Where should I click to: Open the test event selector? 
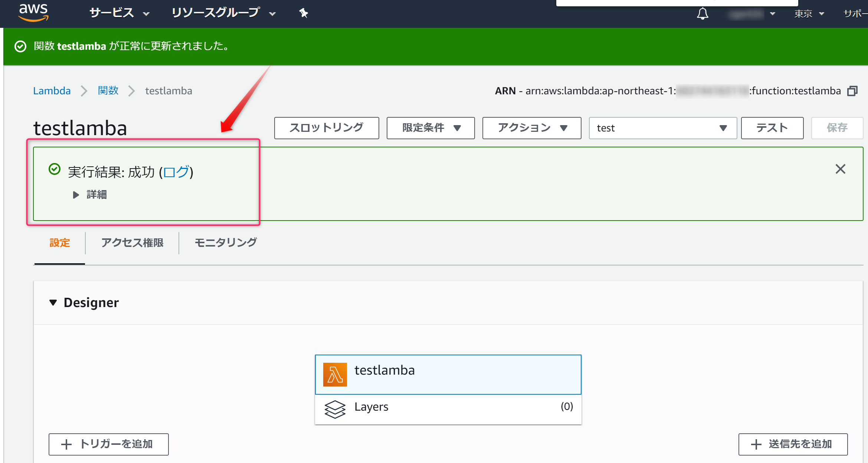(x=663, y=128)
